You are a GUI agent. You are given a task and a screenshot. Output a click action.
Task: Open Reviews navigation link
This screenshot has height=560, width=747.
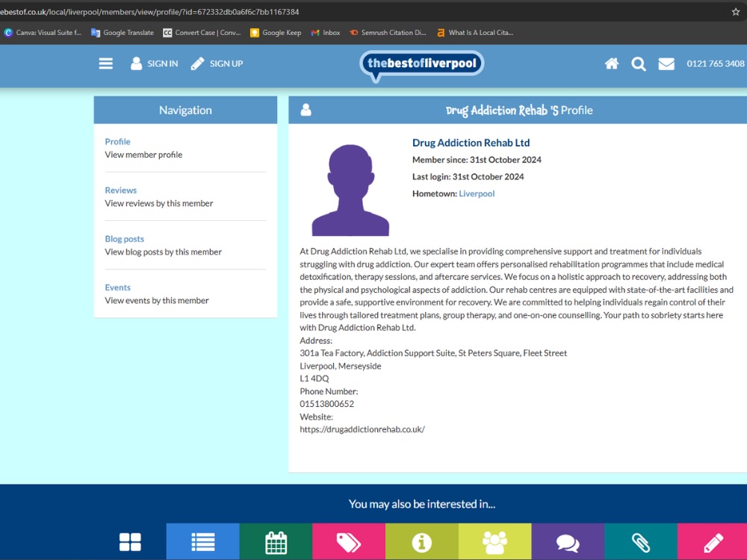[x=121, y=190]
